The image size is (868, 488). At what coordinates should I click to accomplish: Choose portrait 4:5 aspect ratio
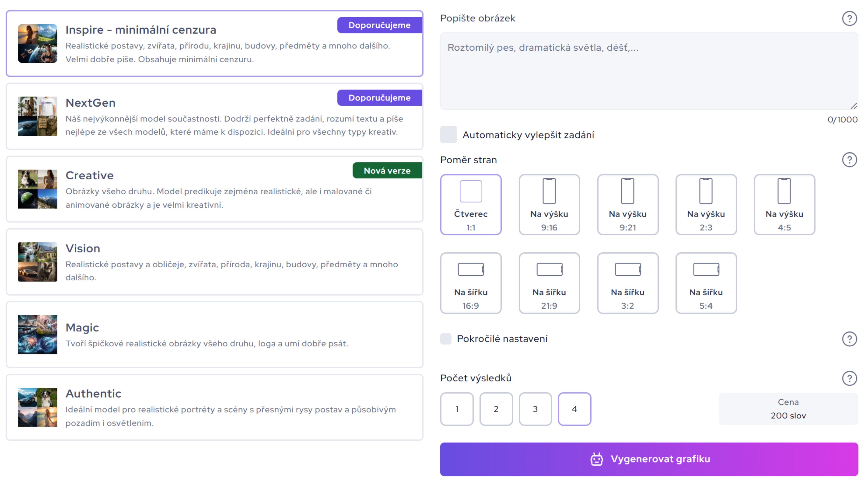pyautogui.click(x=784, y=204)
